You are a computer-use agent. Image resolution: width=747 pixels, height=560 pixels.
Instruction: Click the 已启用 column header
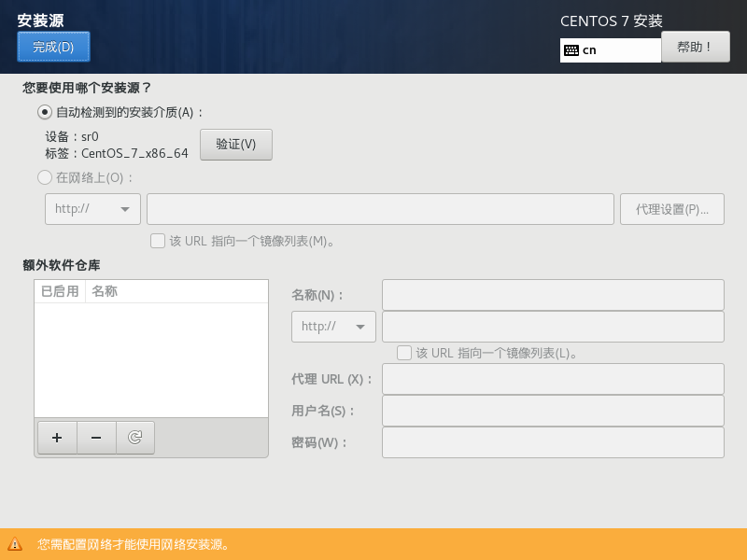[60, 291]
